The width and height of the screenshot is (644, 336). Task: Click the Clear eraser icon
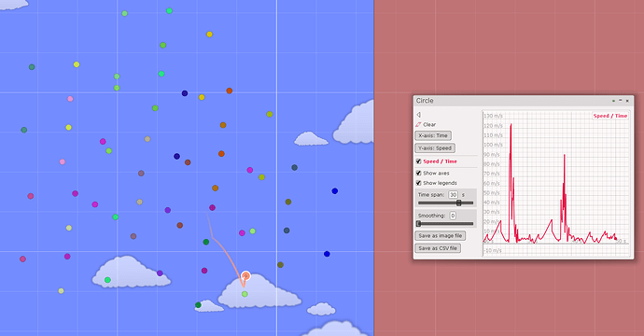click(x=418, y=124)
